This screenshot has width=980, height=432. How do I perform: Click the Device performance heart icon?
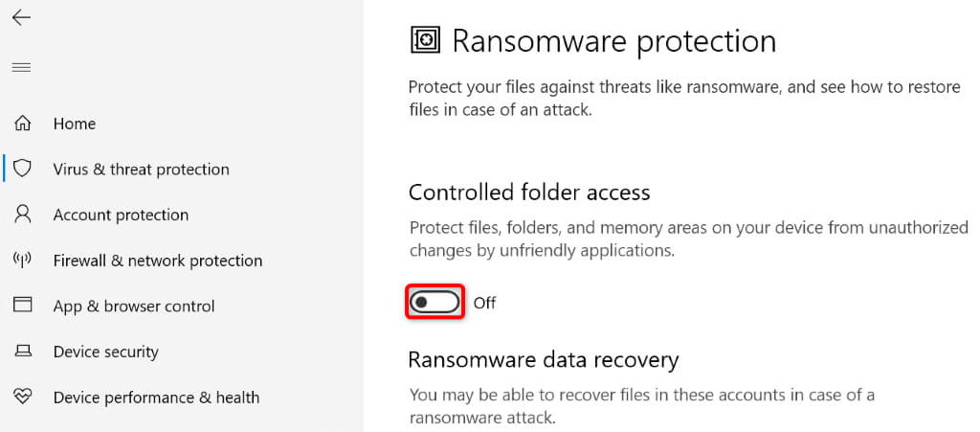[x=22, y=397]
